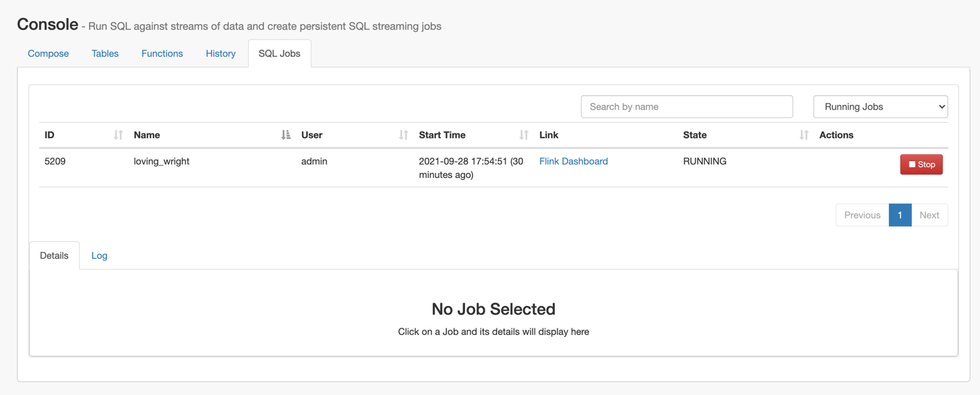Go to the Previous page
This screenshot has height=395, width=980.
tap(862, 215)
